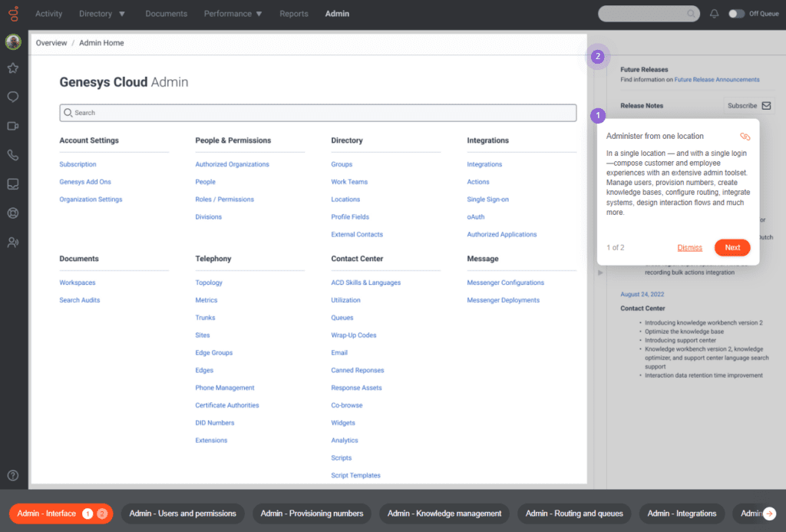Open the Activity menu

pos(48,14)
